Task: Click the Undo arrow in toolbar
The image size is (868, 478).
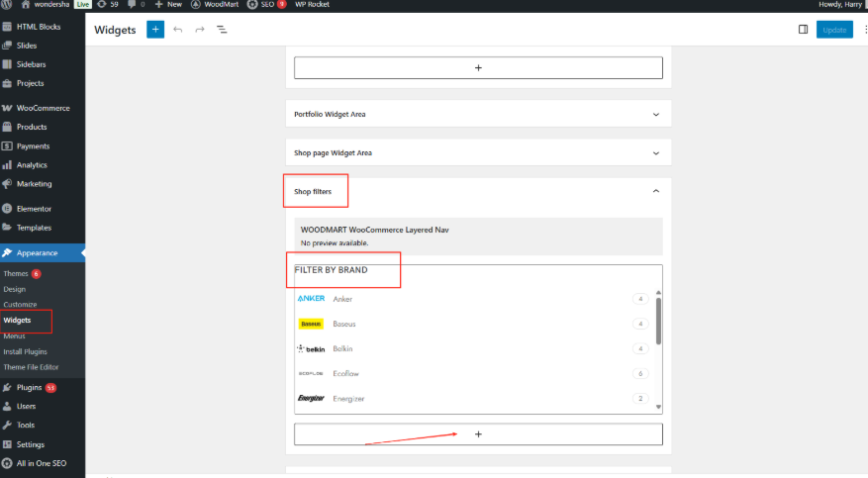Action: coord(178,30)
